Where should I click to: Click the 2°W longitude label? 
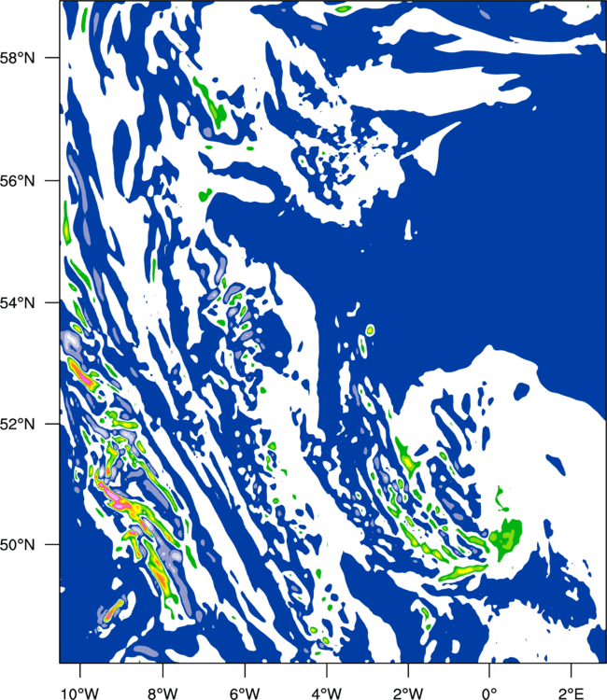click(408, 693)
